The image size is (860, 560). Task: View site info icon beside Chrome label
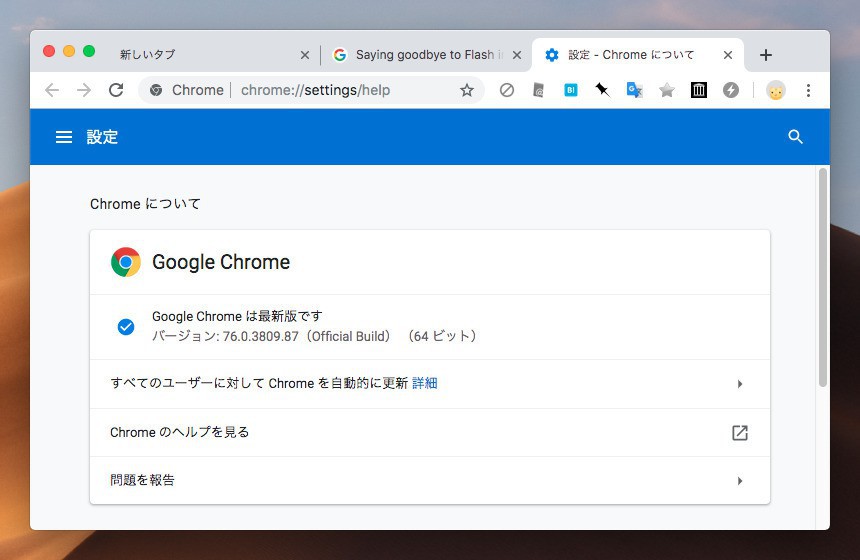point(156,90)
